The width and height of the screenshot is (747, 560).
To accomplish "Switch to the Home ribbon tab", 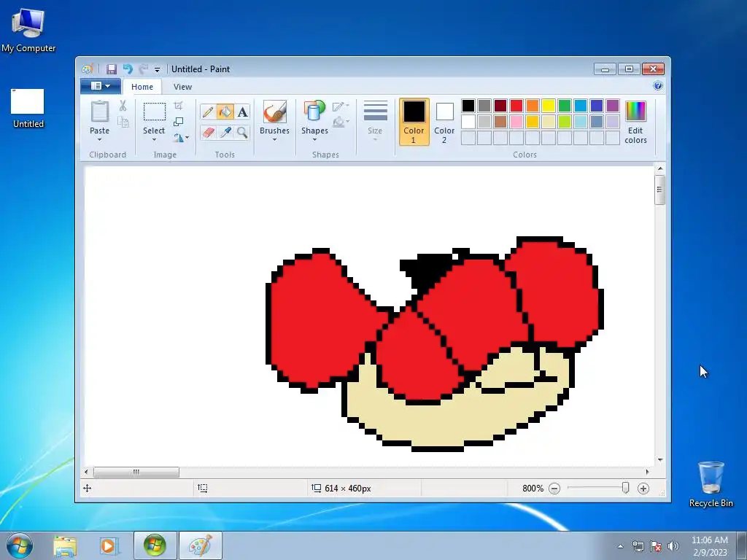I will 142,87.
